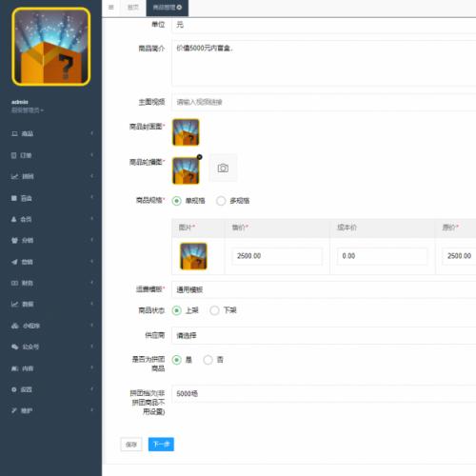Image resolution: width=476 pixels, height=476 pixels.
Task: Open 公众号 item with the WeChat icon
Action: (x=50, y=347)
